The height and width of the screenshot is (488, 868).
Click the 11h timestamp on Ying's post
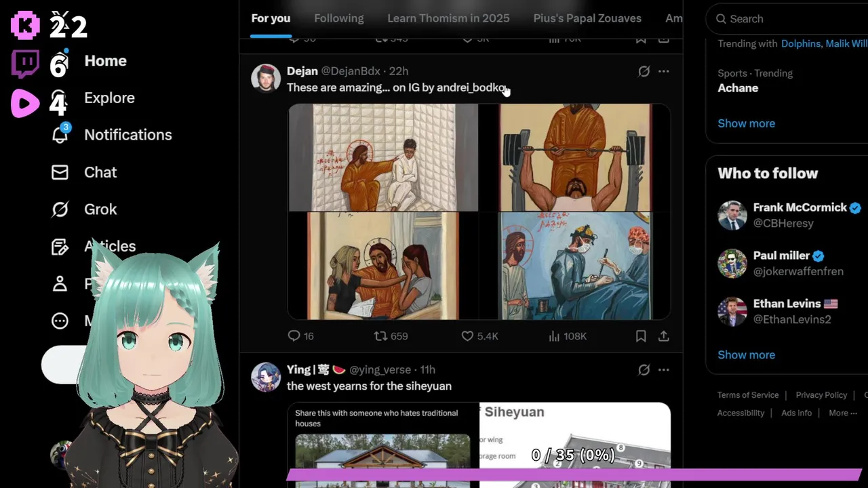point(427,370)
